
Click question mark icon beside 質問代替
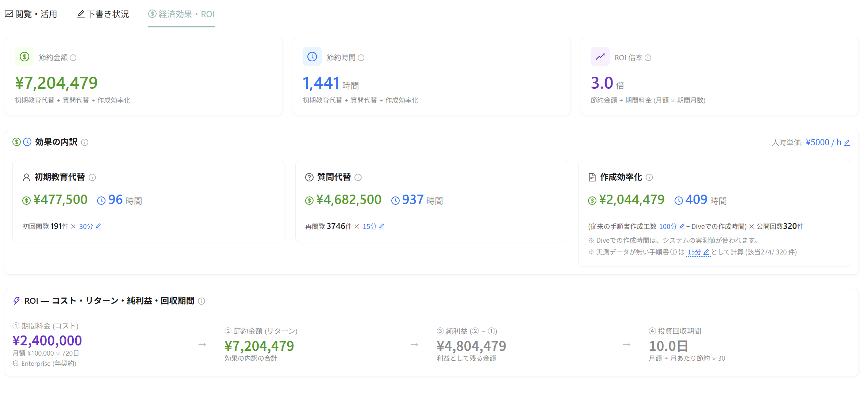pyautogui.click(x=309, y=177)
